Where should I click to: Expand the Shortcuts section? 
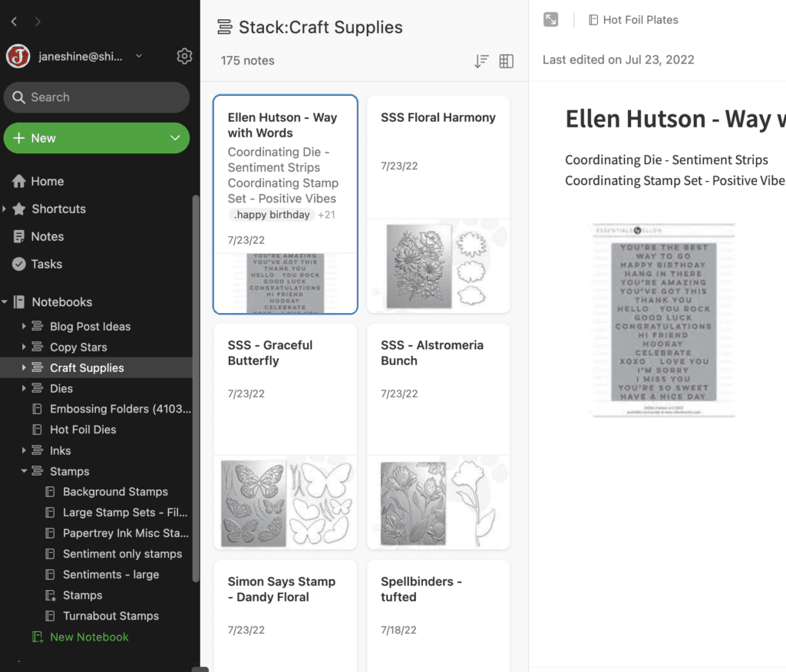pos(5,209)
